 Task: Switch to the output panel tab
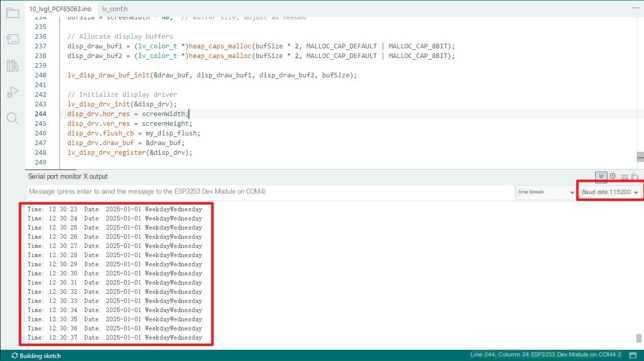[x=98, y=176]
